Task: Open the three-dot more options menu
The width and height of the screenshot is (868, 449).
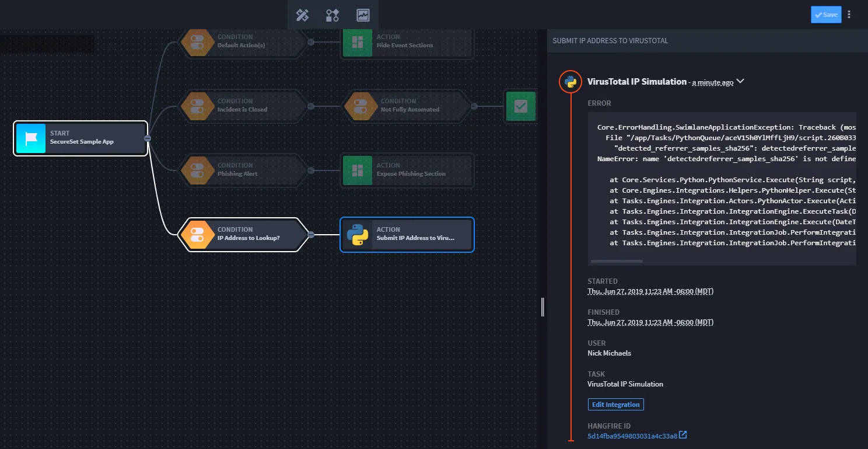Action: 849,15
